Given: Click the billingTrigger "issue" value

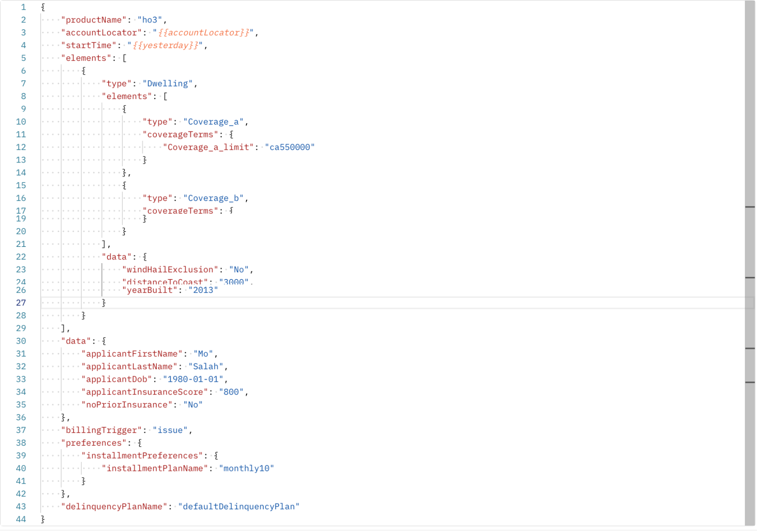Looking at the screenshot, I should 170,431.
